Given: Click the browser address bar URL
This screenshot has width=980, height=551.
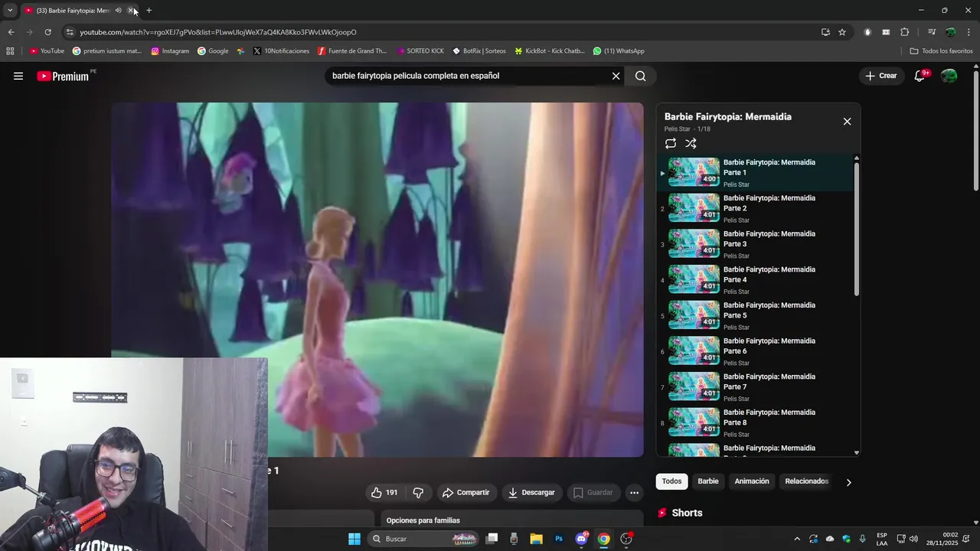Looking at the screenshot, I should click(x=218, y=32).
